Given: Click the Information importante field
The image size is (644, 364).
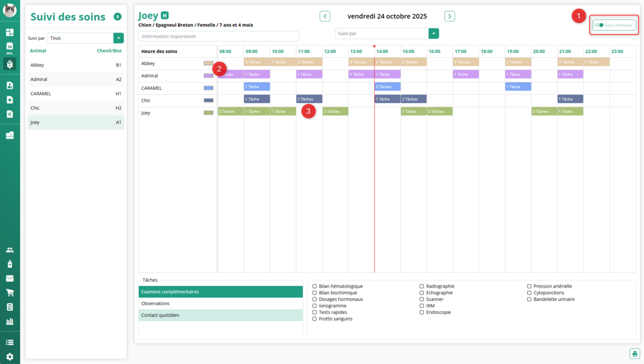Looking at the screenshot, I should [218, 36].
